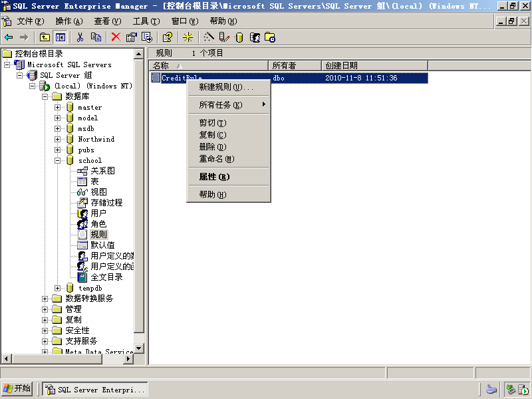Expand the 数据转换服务 folder
This screenshot has width=532, height=399.
(45, 299)
